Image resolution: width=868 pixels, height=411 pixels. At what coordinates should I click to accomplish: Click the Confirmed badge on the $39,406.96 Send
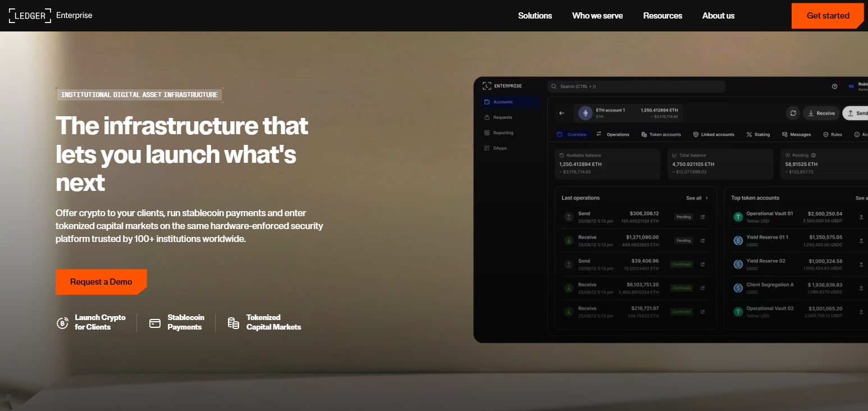[682, 264]
